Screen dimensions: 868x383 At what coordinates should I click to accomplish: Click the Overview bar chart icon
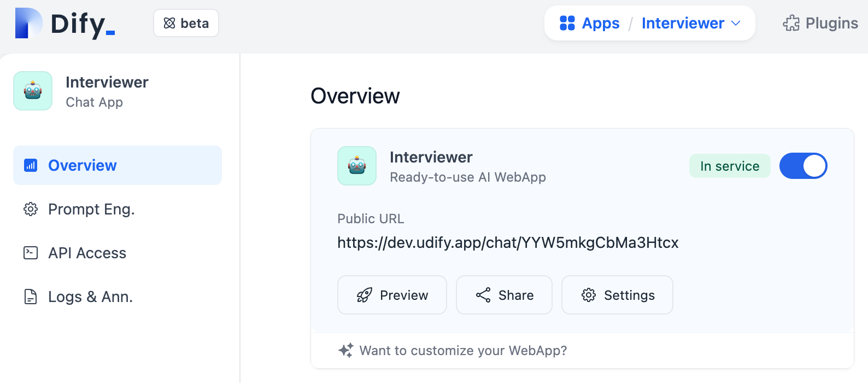[31, 165]
